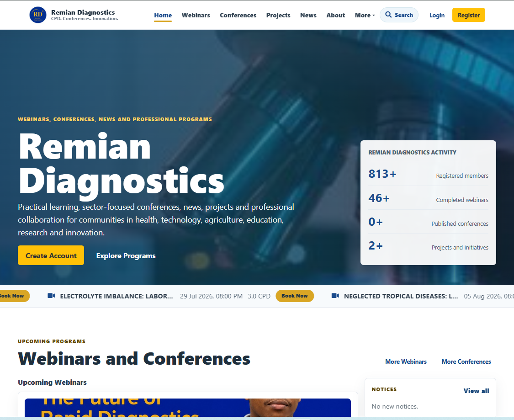
Task: Click the magnifier icon in Search
Action: click(x=388, y=15)
